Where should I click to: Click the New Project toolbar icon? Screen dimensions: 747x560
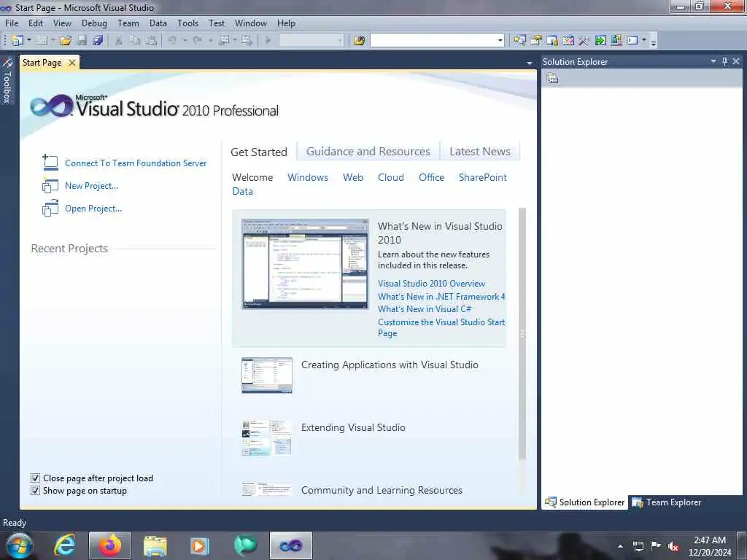pos(18,41)
